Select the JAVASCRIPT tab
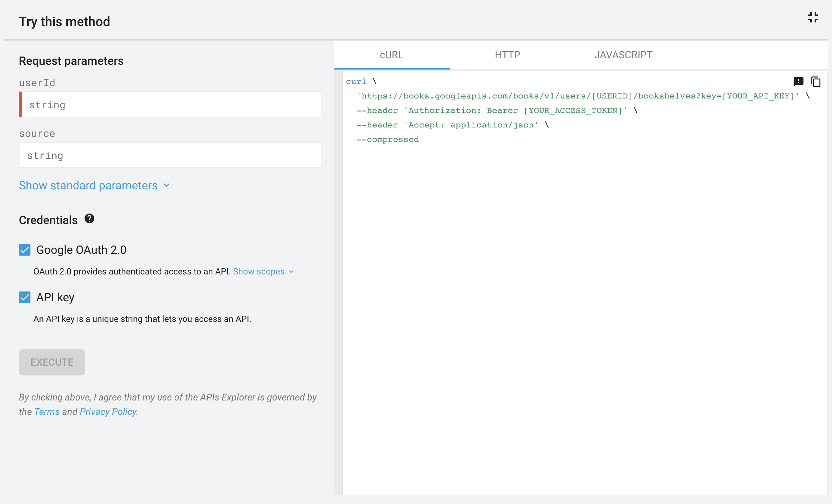The image size is (832, 504). 623,55
